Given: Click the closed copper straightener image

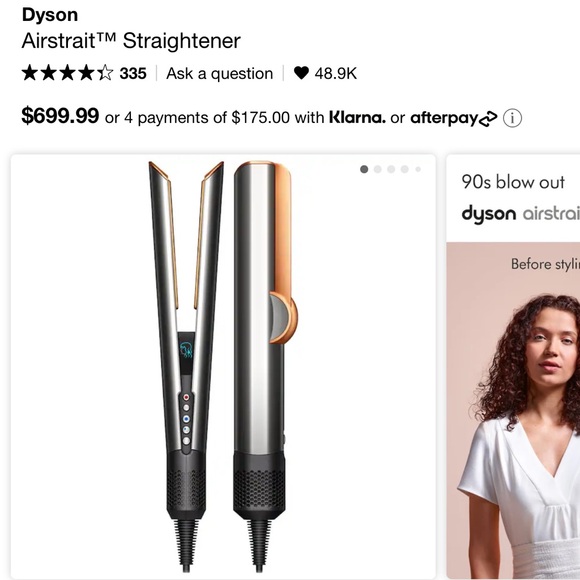Looking at the screenshot, I should tap(264, 366).
